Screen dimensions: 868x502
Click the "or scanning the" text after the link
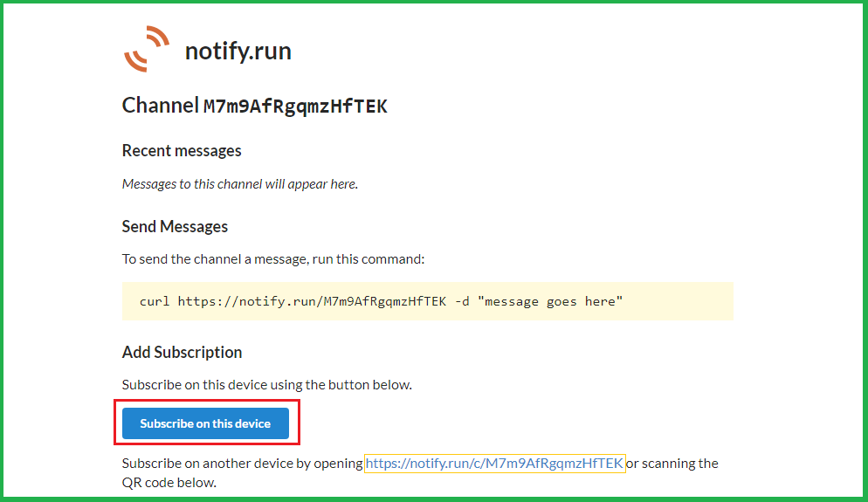[x=672, y=463]
